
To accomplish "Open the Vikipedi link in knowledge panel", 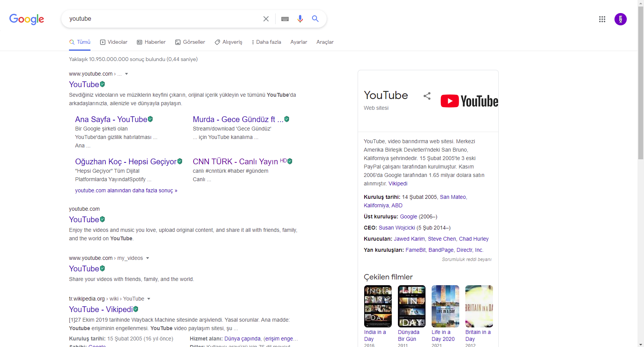I will coord(398,183).
